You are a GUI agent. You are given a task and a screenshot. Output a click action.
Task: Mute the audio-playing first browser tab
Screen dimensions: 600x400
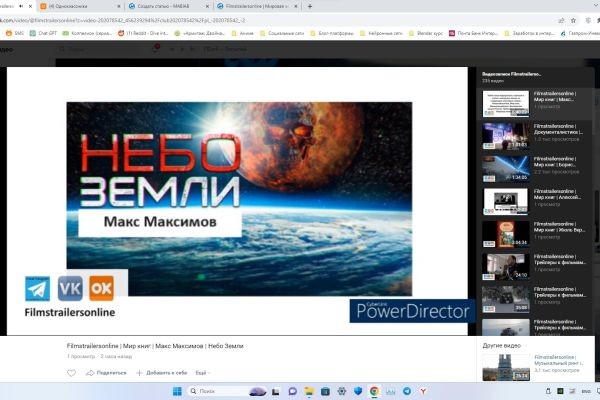pos(21,6)
